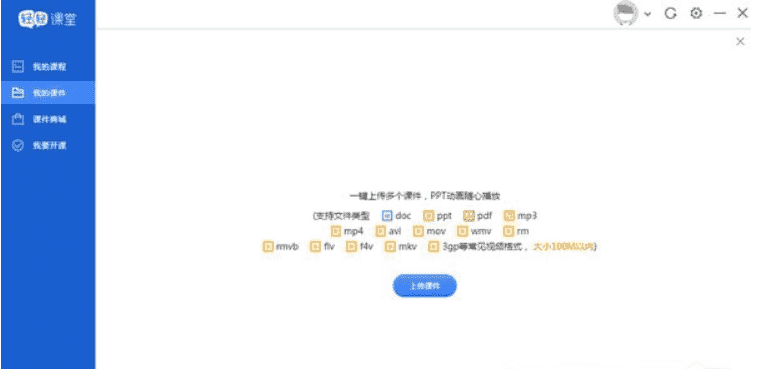Click the rmvb video type icon

click(x=267, y=247)
